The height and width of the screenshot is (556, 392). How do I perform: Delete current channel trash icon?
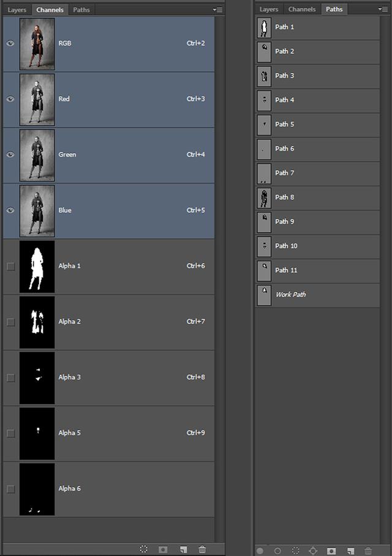click(202, 549)
